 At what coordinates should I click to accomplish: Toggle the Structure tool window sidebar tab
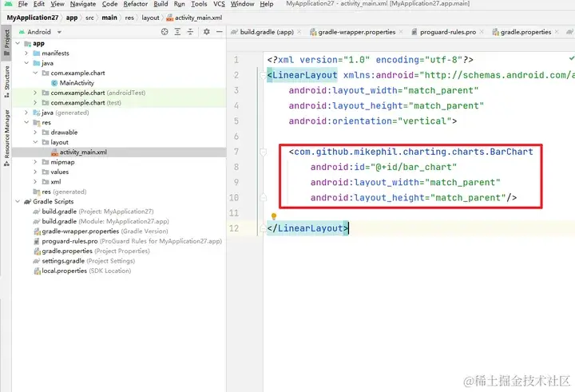click(x=6, y=81)
